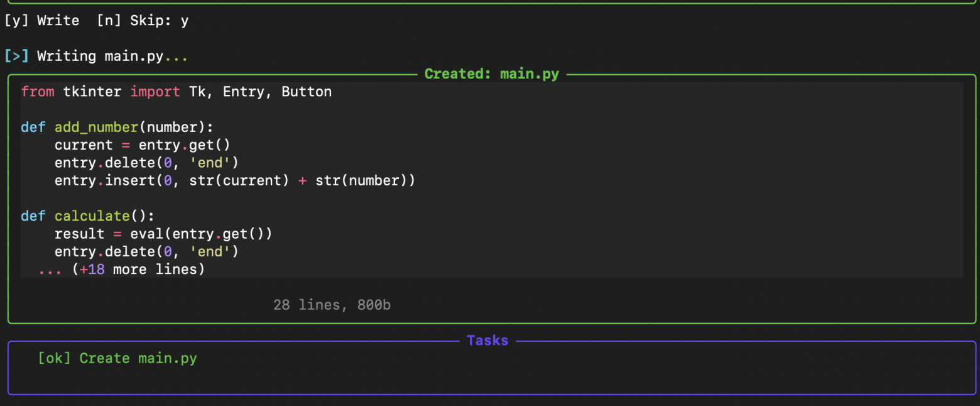Screen dimensions: 980x406
Task: Click the entry.insert code line
Action: (235, 181)
